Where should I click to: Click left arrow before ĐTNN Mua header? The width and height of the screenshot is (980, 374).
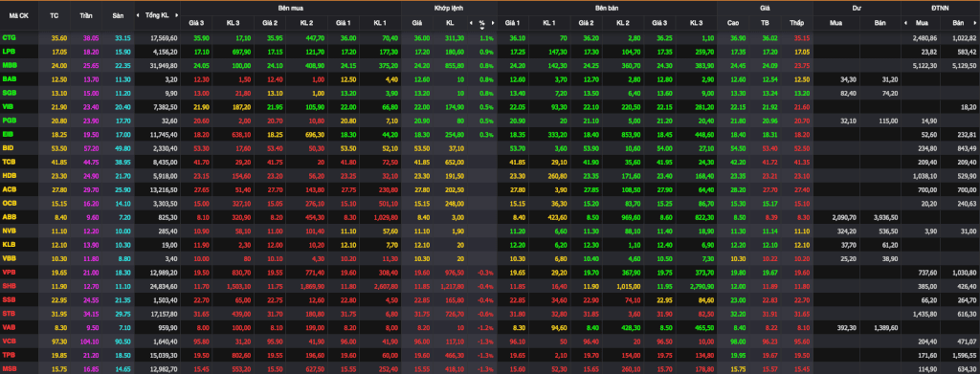click(x=905, y=23)
